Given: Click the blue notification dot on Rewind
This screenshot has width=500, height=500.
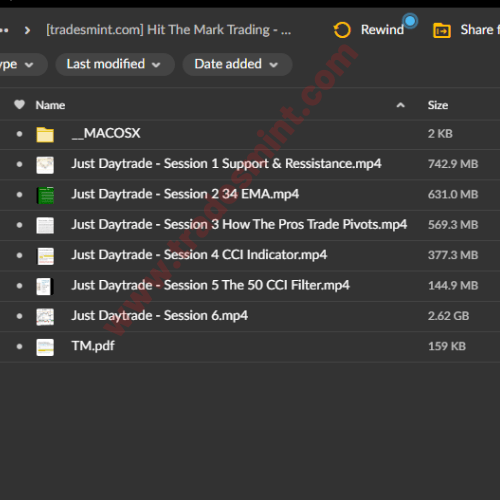Looking at the screenshot, I should (410, 21).
